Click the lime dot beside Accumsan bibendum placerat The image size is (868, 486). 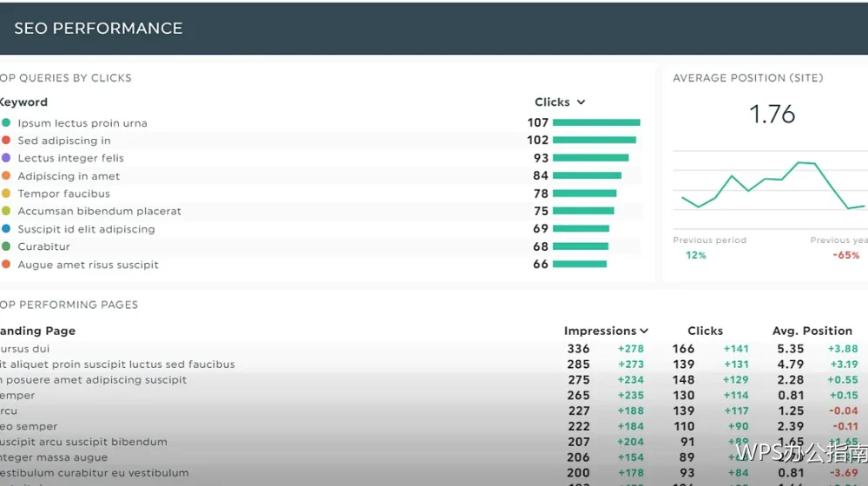(x=6, y=211)
